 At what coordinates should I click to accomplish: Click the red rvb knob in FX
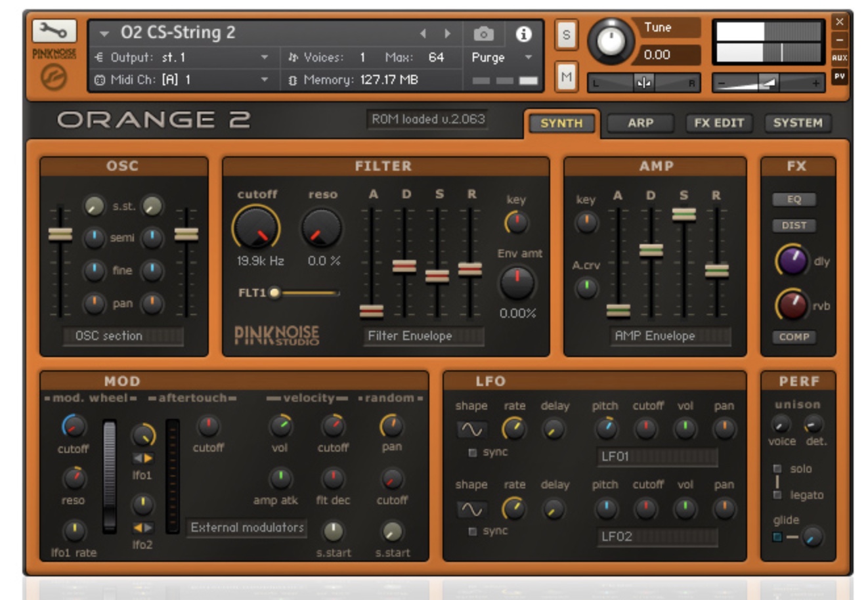(793, 305)
